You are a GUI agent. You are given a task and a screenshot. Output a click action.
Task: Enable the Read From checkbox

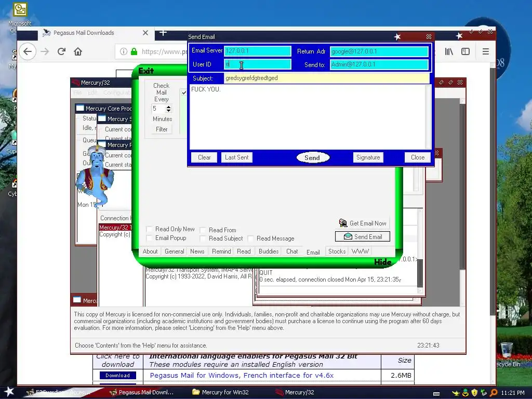[x=203, y=230]
